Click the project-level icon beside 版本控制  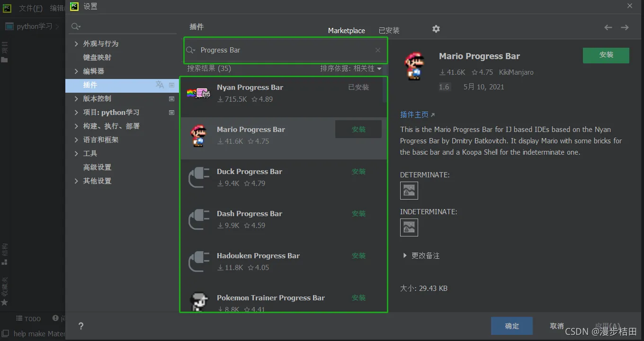(172, 99)
